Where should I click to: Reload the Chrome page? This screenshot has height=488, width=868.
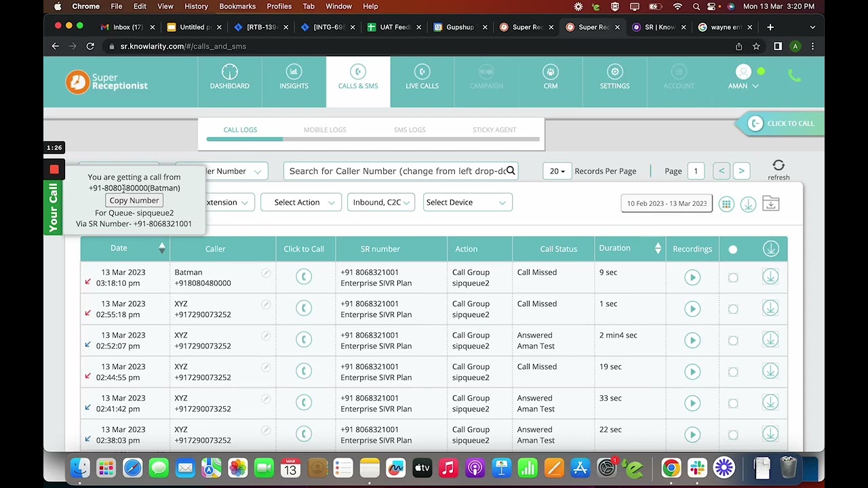point(90,46)
